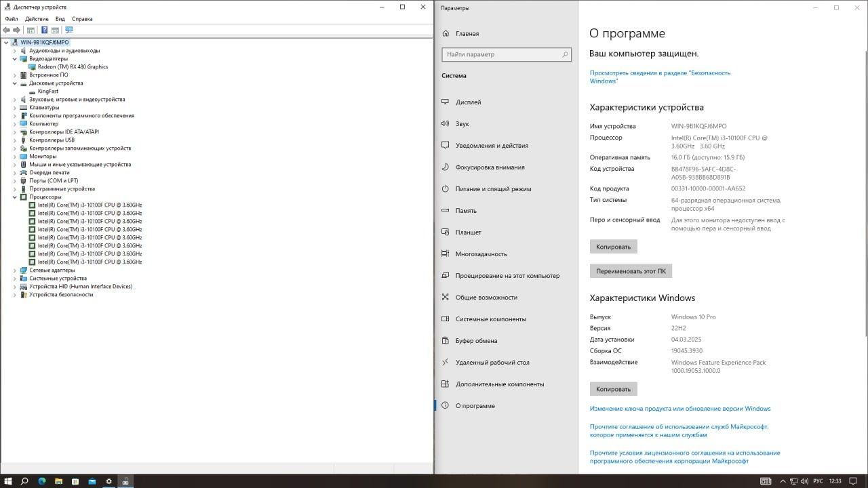Click the icon beside Устройства HID
The image size is (868, 488).
(x=24, y=286)
